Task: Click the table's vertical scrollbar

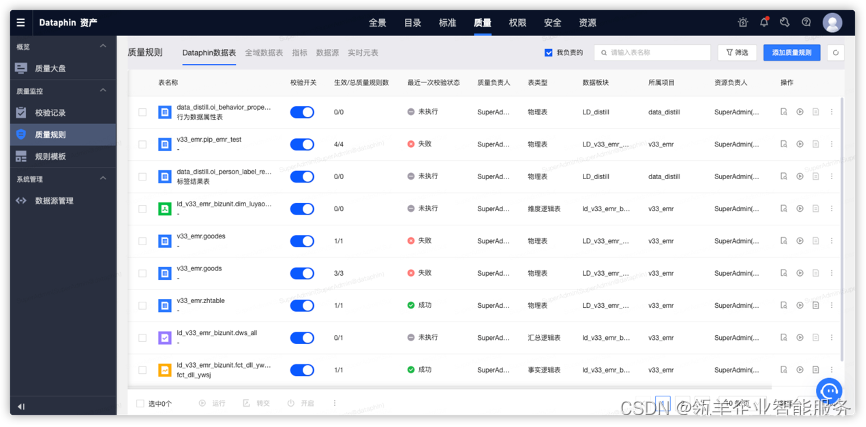Action: pos(842,229)
